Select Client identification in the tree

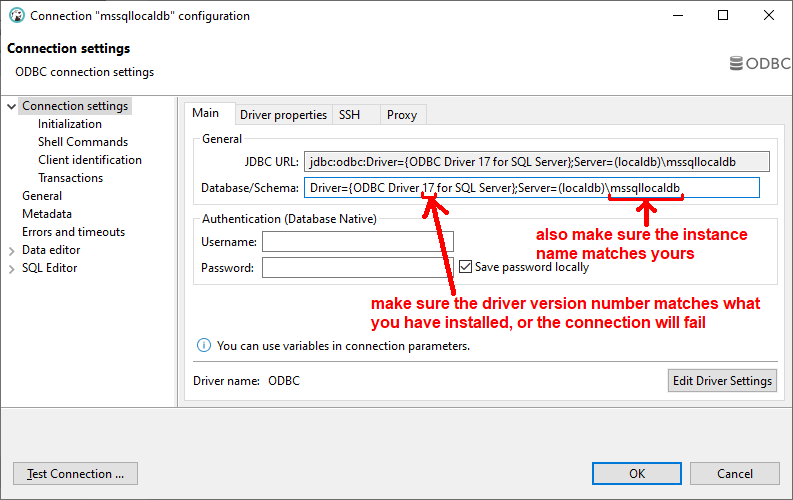tap(90, 160)
